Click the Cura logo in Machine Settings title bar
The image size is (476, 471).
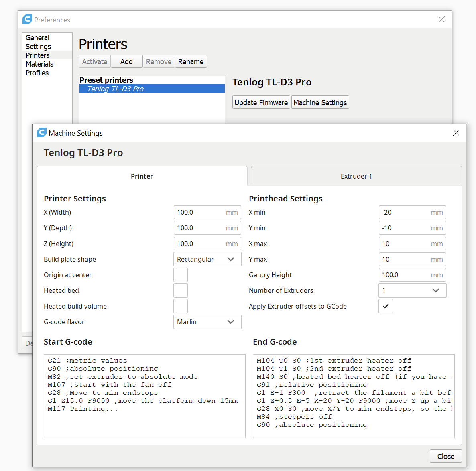pos(42,133)
